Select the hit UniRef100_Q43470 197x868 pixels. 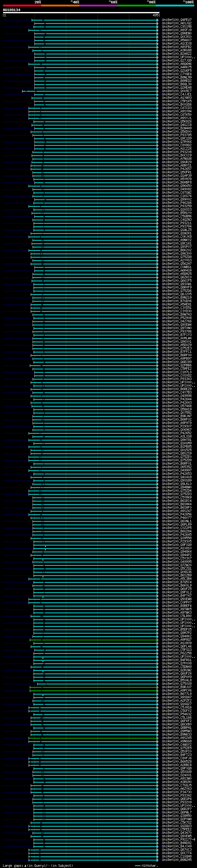(x=177, y=833)
